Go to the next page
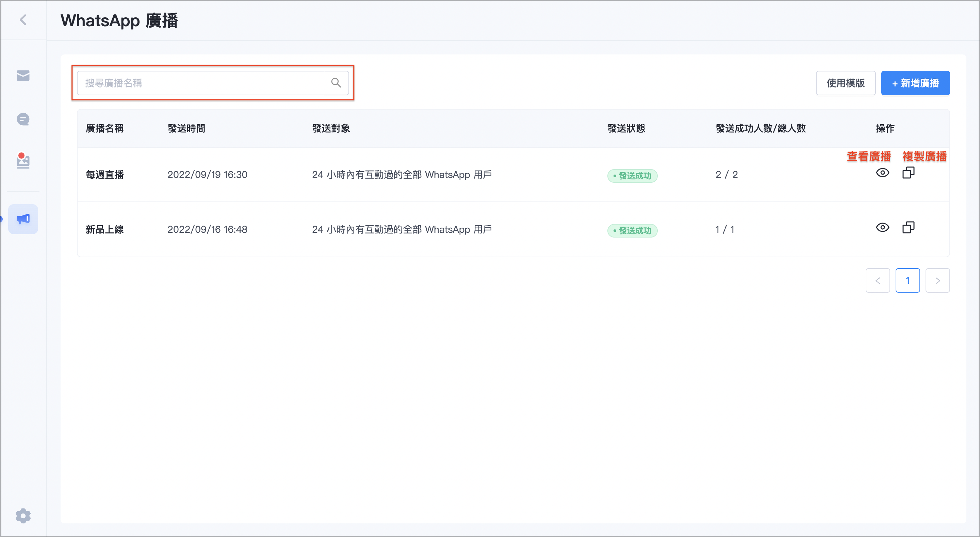The image size is (980, 537). coord(938,280)
